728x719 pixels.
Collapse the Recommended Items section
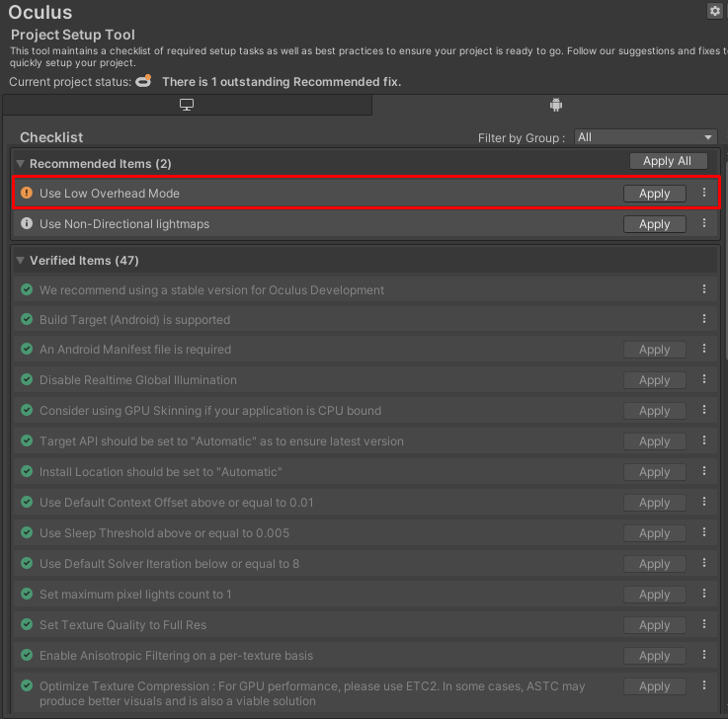pos(21,164)
